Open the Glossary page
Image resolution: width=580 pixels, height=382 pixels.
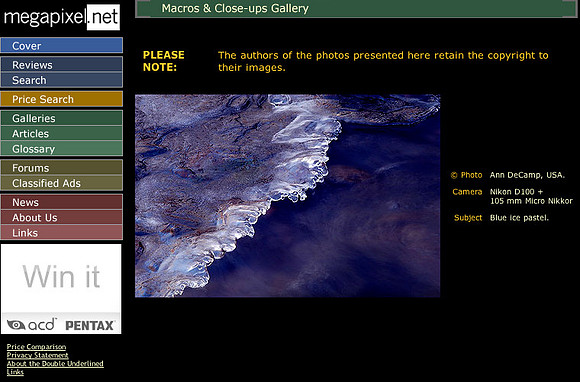61,149
